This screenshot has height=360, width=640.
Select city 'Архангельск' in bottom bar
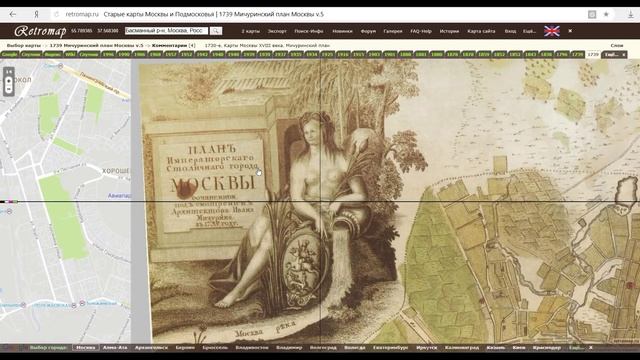pos(151,348)
